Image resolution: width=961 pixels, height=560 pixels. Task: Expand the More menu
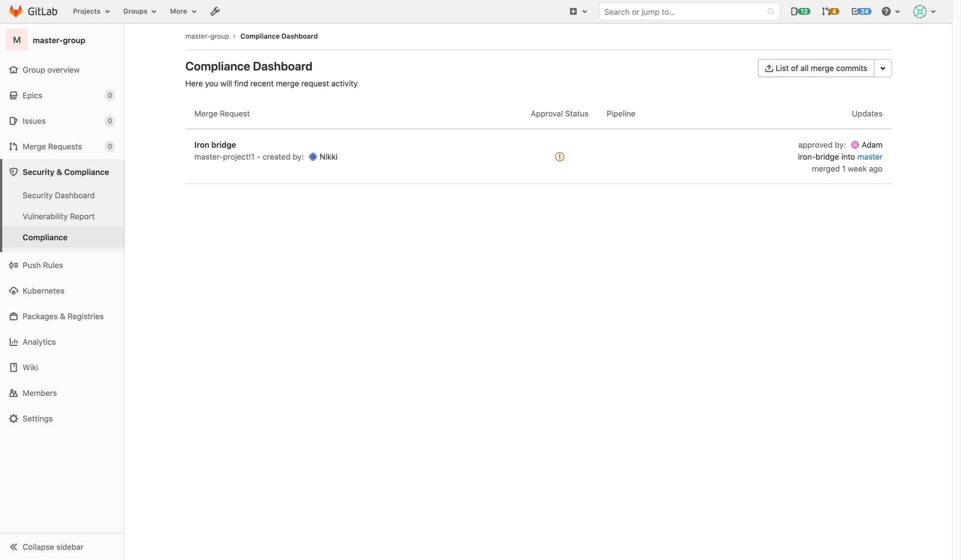point(183,11)
